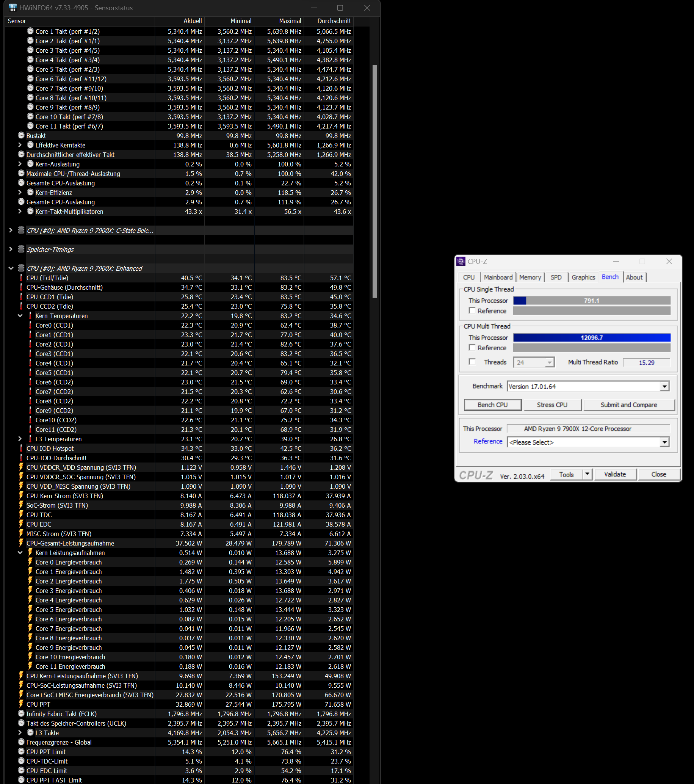Viewport: 694px width, 784px height.
Task: Click the icon of Frequenzgrenze - Global row
Action: [21, 742]
